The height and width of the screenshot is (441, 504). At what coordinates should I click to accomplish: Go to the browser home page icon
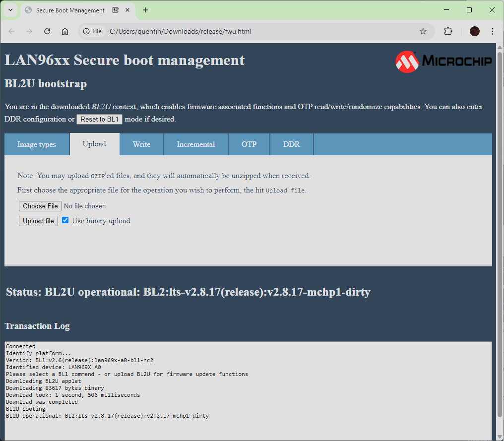(65, 31)
